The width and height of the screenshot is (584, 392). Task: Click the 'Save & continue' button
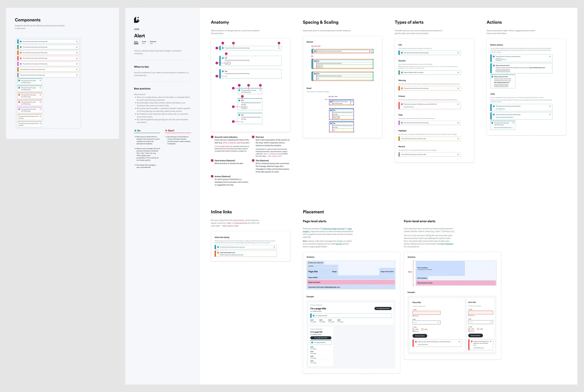[x=420, y=336]
